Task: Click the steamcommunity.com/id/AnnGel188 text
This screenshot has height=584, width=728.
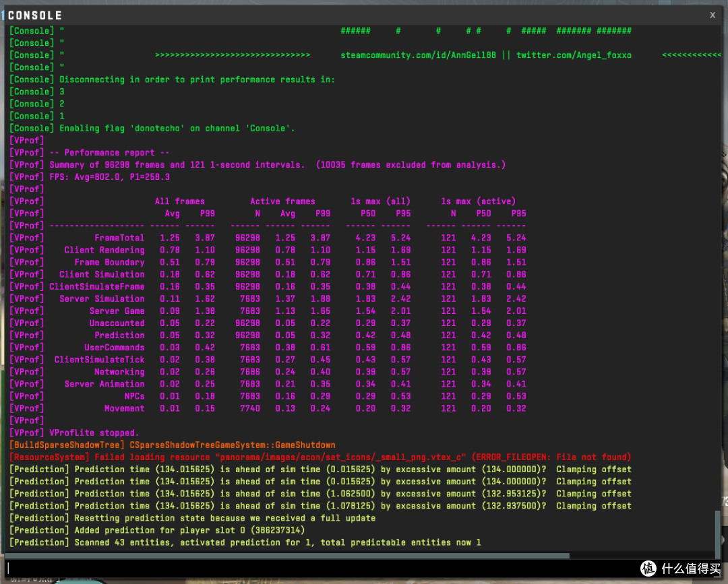Action: click(x=418, y=55)
